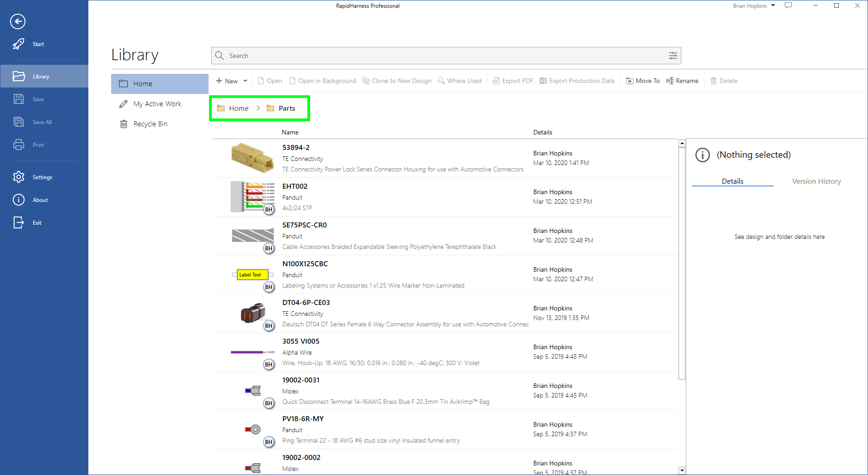Select the 3055 VI005 wire row

click(x=444, y=352)
